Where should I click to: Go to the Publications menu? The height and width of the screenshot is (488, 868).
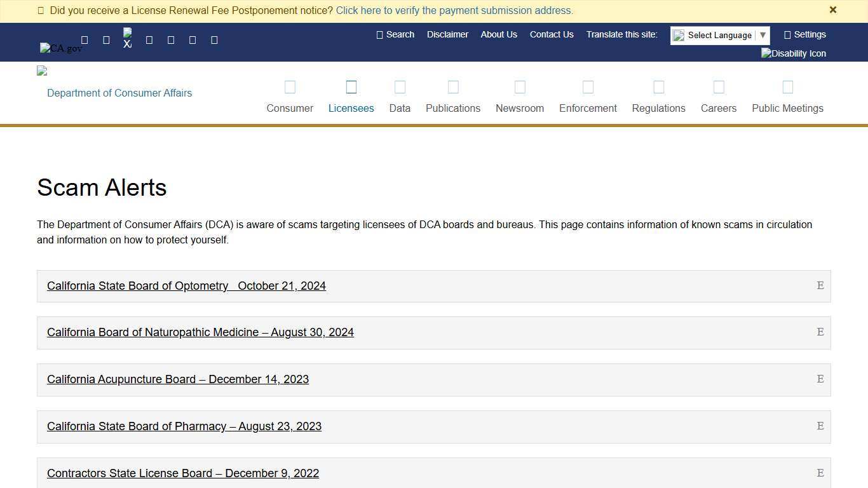point(452,107)
